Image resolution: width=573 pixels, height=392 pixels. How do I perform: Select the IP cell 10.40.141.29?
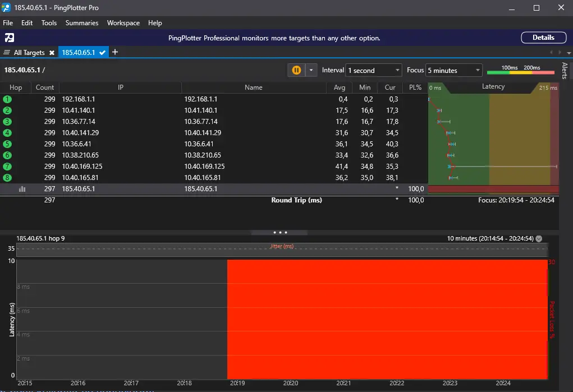coord(80,133)
